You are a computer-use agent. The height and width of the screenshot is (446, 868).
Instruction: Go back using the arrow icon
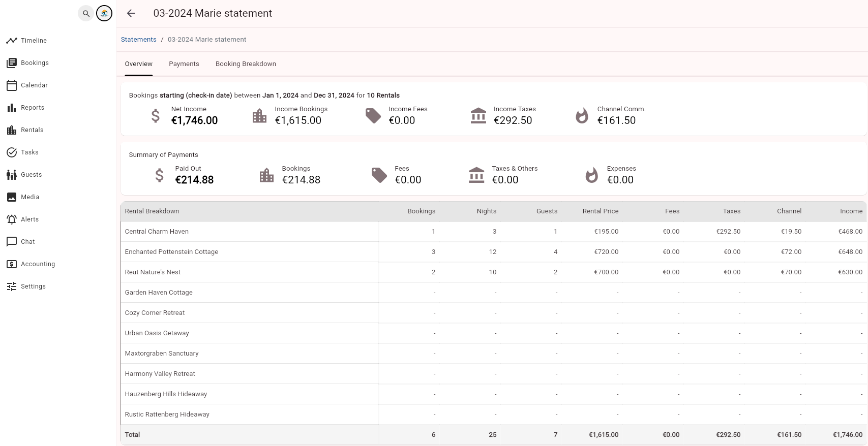coord(131,14)
